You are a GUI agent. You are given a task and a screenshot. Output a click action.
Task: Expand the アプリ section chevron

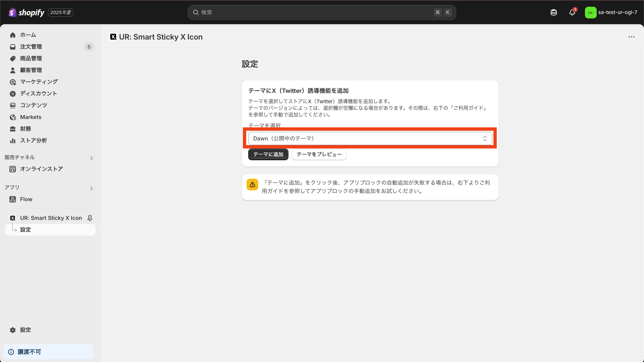(92, 188)
